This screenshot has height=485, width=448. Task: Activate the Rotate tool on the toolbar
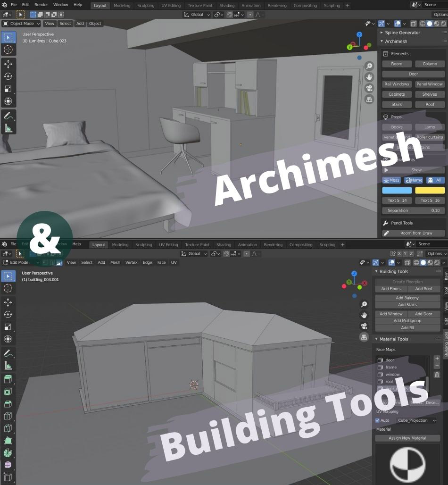point(8,76)
